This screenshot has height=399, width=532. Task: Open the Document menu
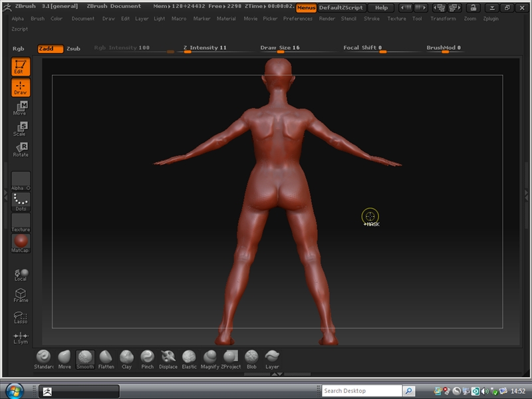coord(83,19)
